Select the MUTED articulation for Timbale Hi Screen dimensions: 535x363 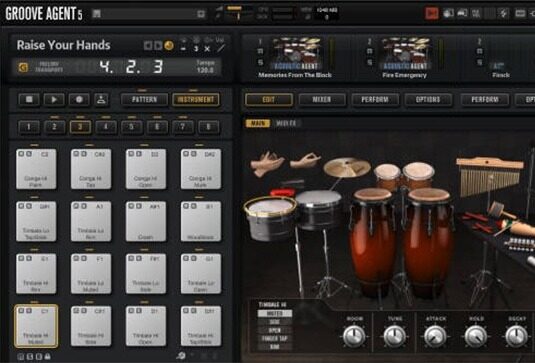275,313
